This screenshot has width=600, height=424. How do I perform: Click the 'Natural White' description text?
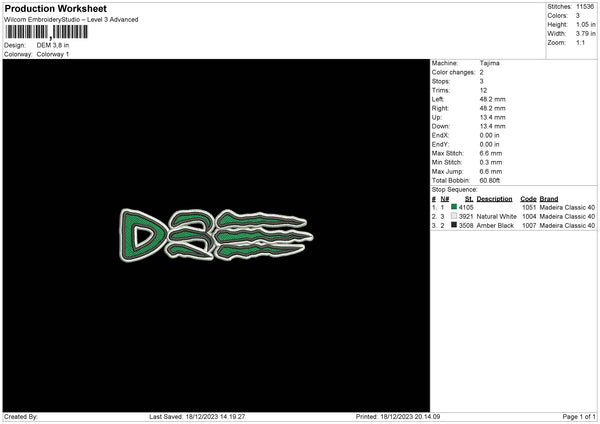(x=497, y=217)
